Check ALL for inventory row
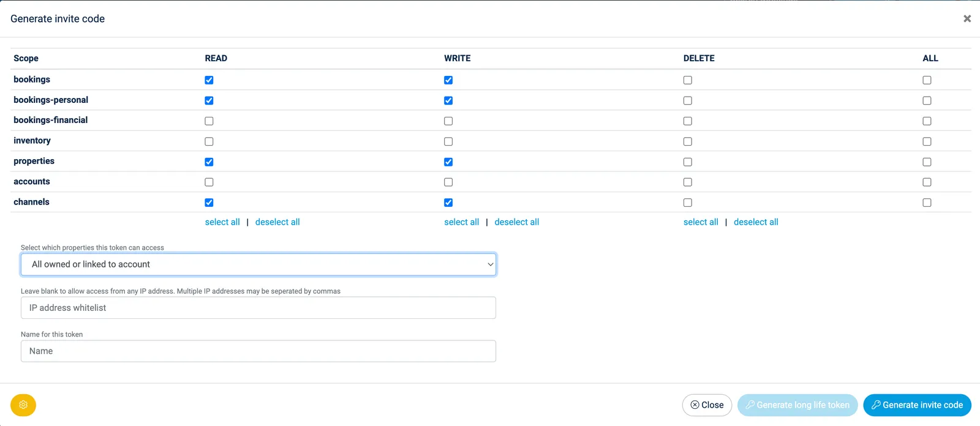Screen dimensions: 980x426 click(x=927, y=141)
